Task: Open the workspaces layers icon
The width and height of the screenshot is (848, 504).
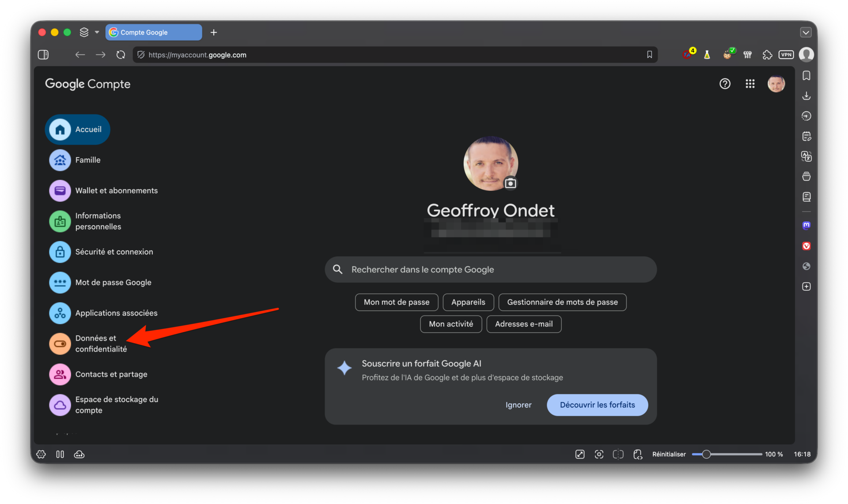Action: (84, 32)
